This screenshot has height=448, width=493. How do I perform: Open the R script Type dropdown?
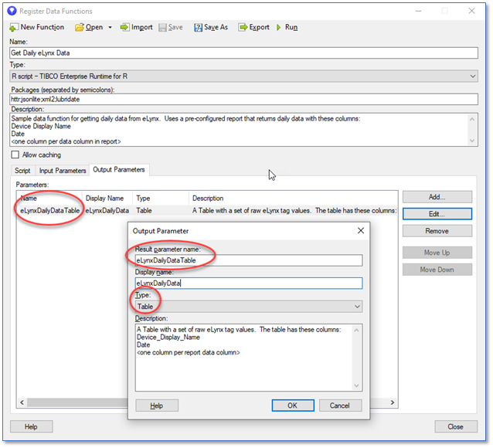(x=472, y=76)
